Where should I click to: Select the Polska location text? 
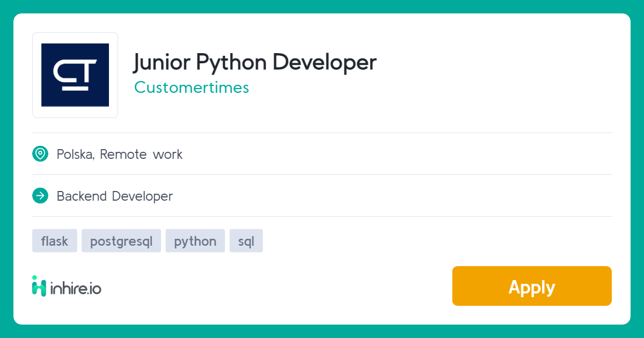[76, 155]
